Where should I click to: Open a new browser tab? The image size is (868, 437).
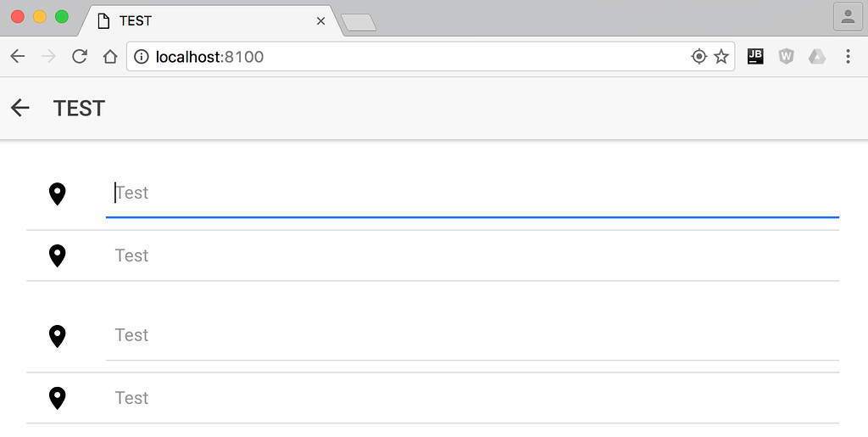pyautogui.click(x=359, y=23)
